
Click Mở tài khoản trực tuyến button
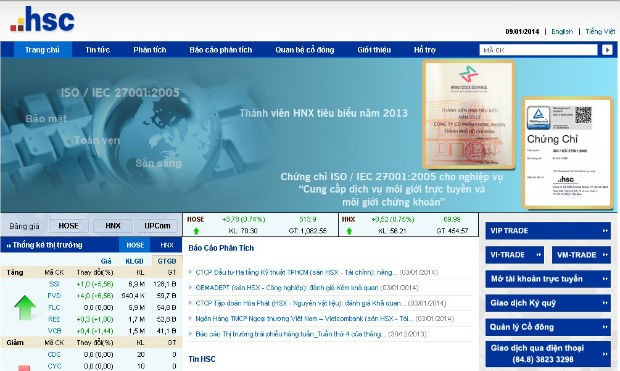(548, 279)
